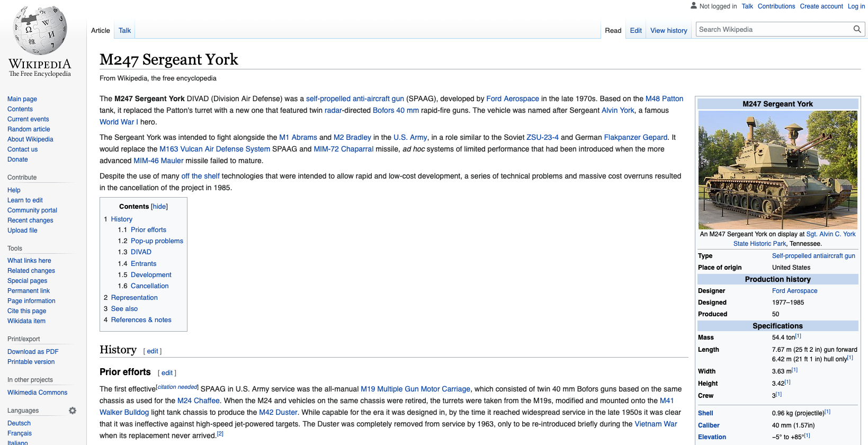Switch to Deutsch language version

[x=19, y=423]
